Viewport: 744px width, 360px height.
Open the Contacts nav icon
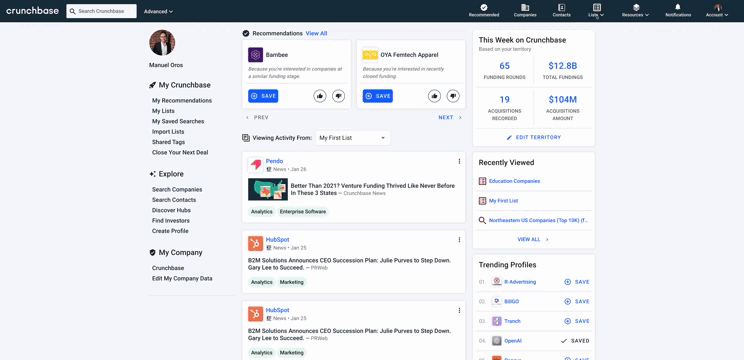pos(561,10)
